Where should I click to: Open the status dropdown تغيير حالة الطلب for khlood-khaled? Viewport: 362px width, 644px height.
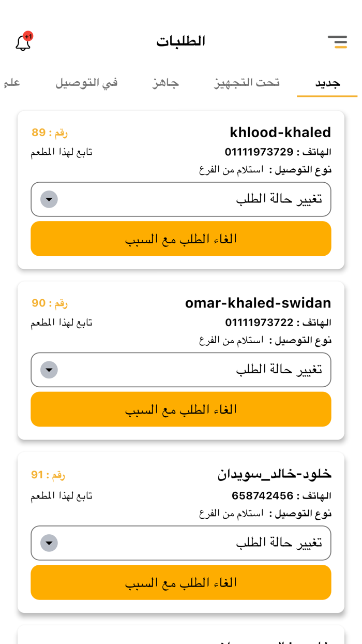(x=181, y=199)
